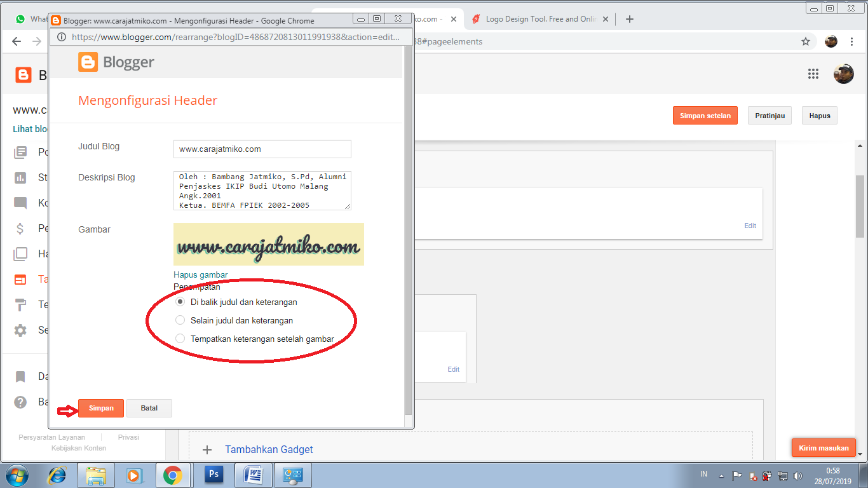The width and height of the screenshot is (868, 488).
Task: Open the Chrome three-dot menu
Action: (x=851, y=41)
